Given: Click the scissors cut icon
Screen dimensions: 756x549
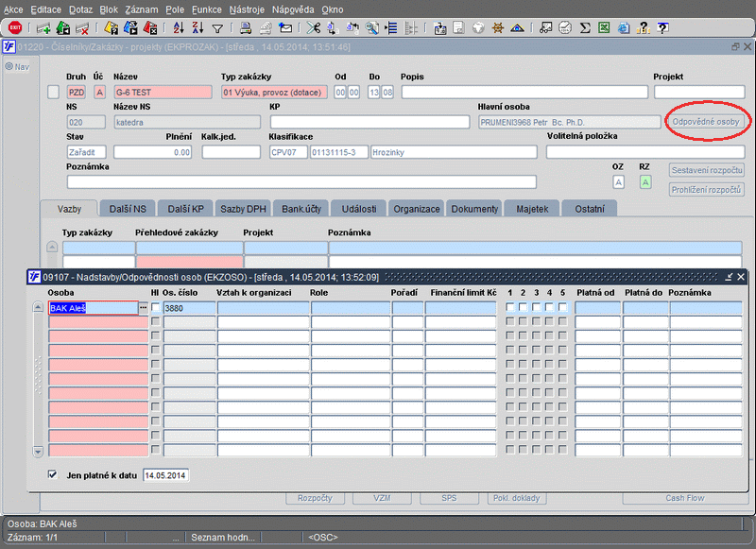Looking at the screenshot, I should pos(314,28).
